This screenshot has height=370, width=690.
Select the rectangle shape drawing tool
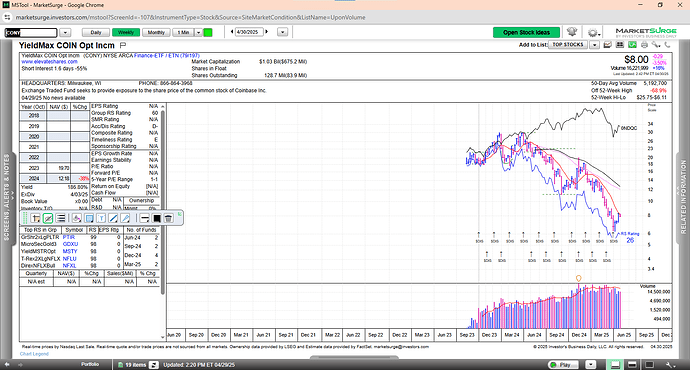pyautogui.click(x=89, y=218)
